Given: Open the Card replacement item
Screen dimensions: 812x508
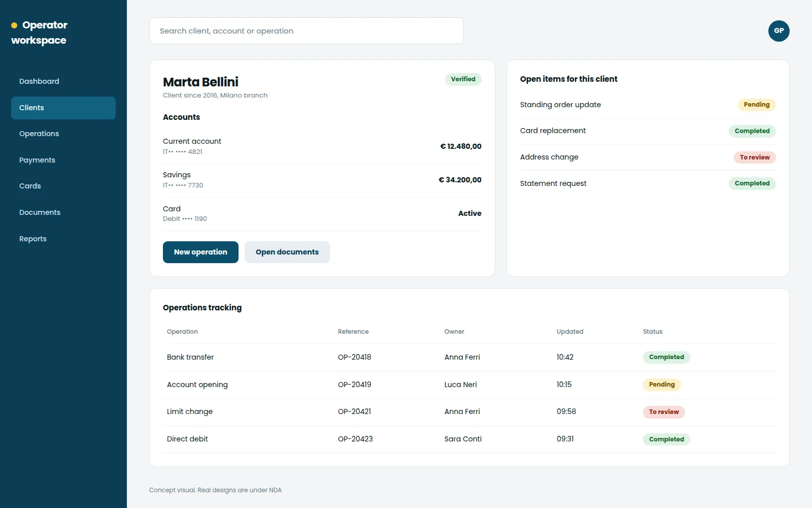Looking at the screenshot, I should click(648, 131).
